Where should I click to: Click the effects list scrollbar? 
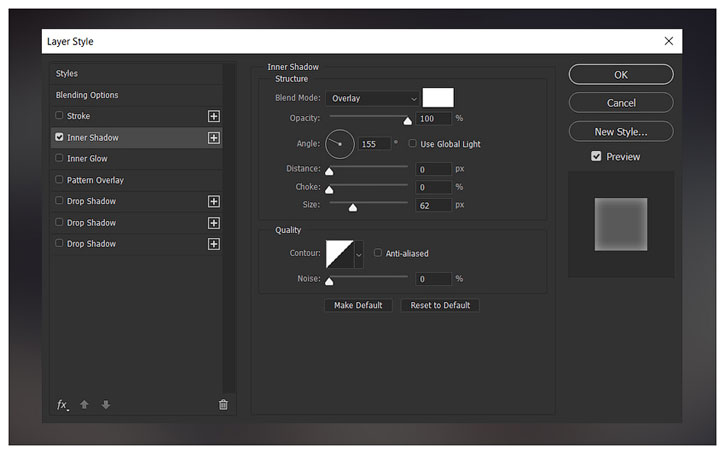(229, 229)
